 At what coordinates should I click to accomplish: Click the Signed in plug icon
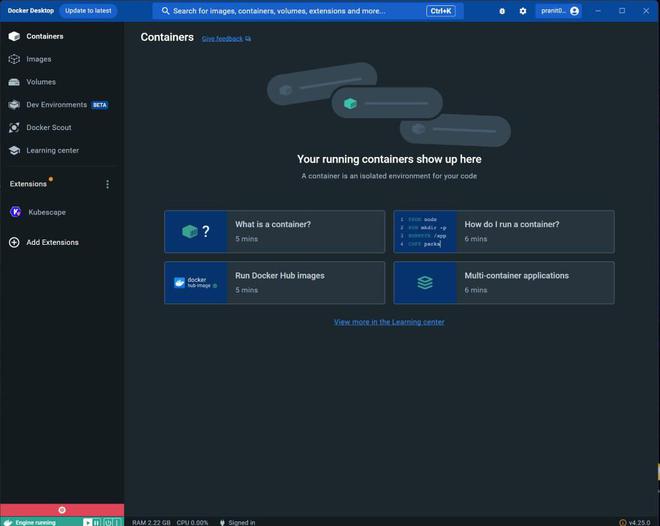point(222,523)
